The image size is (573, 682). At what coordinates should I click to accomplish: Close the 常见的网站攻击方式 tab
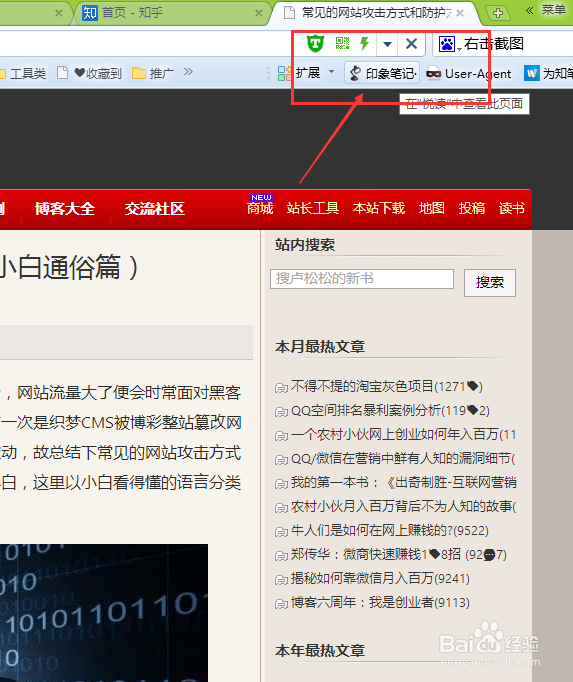point(460,13)
